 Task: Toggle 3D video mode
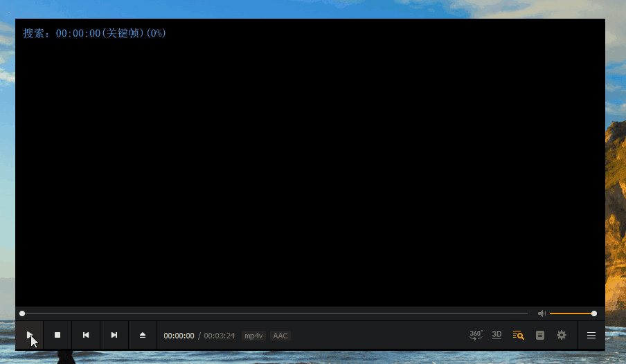tap(497, 335)
